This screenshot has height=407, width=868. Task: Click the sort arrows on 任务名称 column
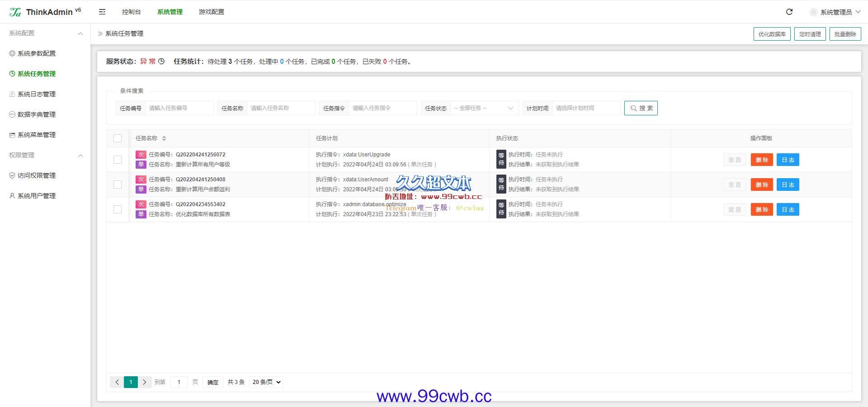click(x=164, y=138)
